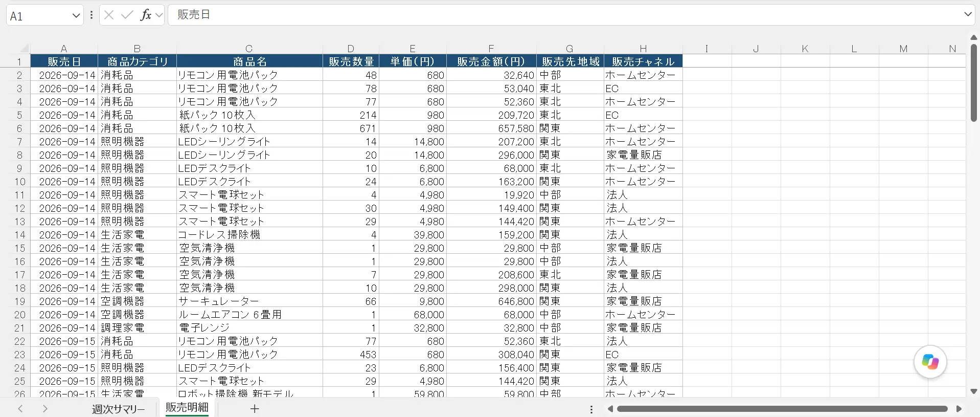The image size is (980, 417).
Task: Click the Cancel entry X icon
Action: point(109,15)
